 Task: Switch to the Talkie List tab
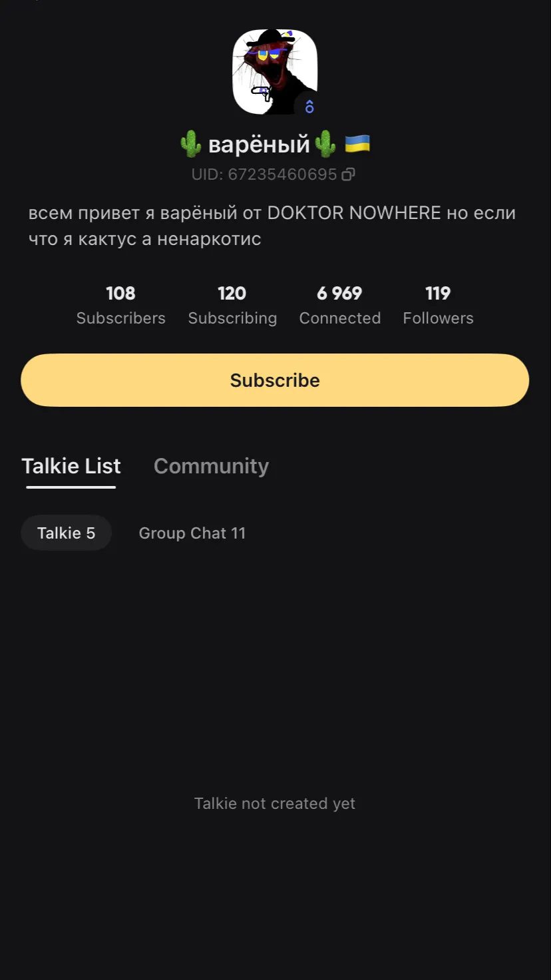coord(71,466)
